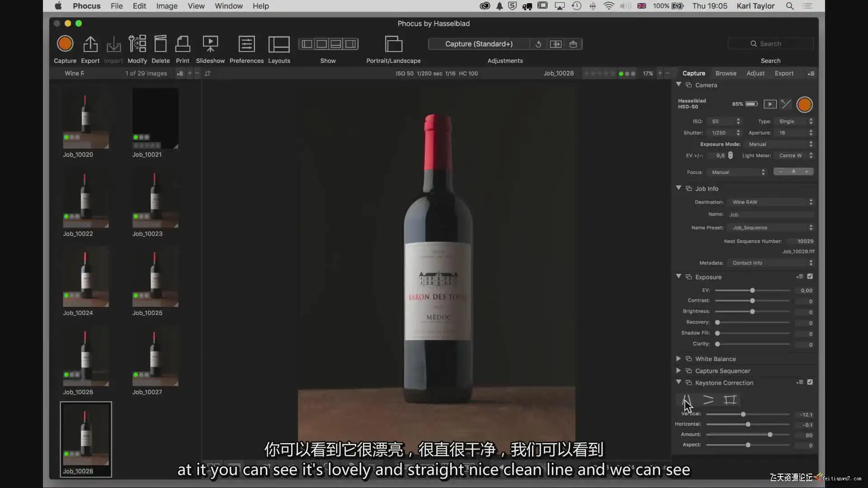This screenshot has width=868, height=488.
Task: Click the Export toolbar icon
Action: 90,44
